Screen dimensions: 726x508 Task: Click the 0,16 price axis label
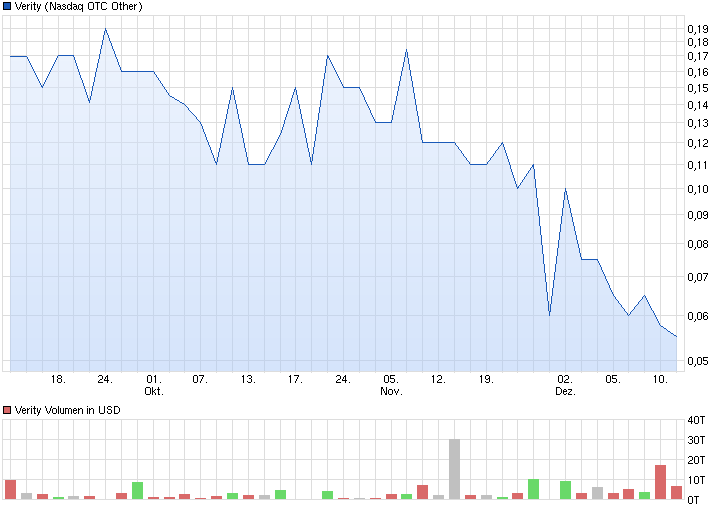click(x=698, y=72)
